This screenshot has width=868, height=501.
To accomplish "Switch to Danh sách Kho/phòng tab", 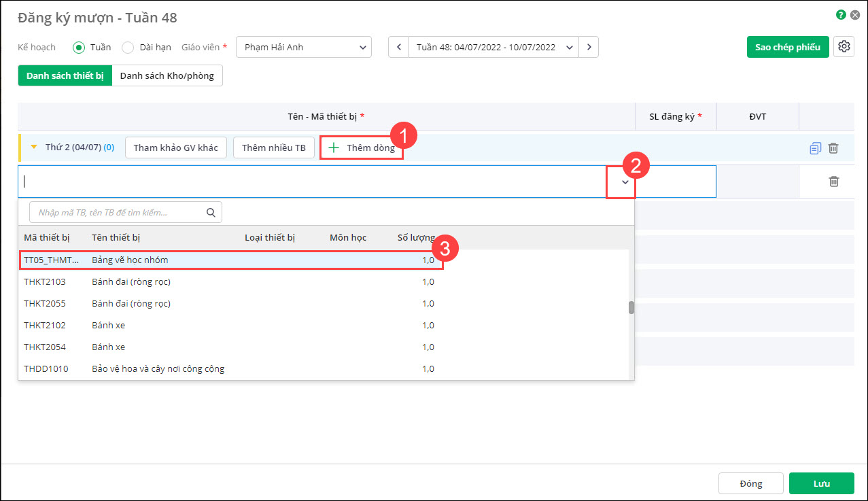I will tap(167, 75).
